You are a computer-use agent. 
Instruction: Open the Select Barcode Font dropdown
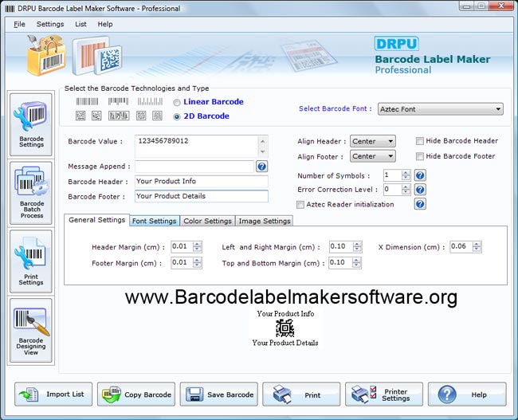[441, 109]
